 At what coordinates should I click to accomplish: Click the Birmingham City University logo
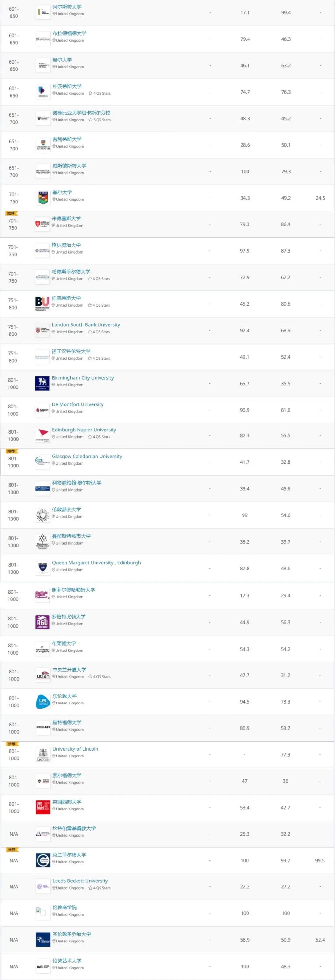[42, 383]
